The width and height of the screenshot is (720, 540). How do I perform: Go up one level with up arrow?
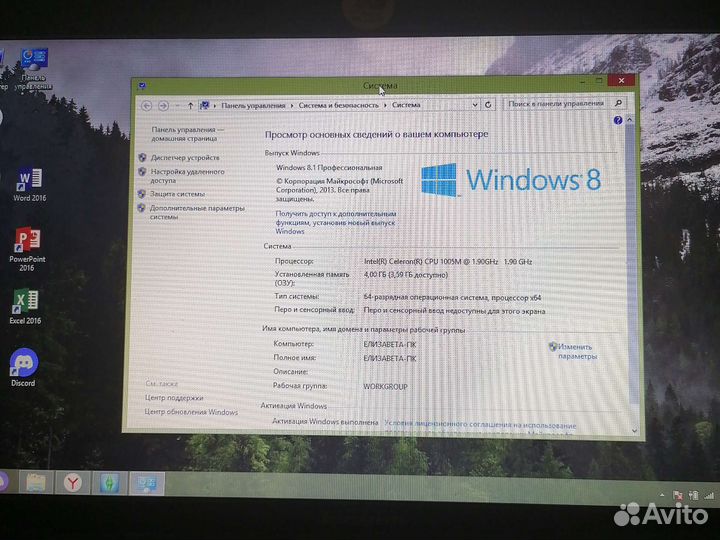point(190,106)
